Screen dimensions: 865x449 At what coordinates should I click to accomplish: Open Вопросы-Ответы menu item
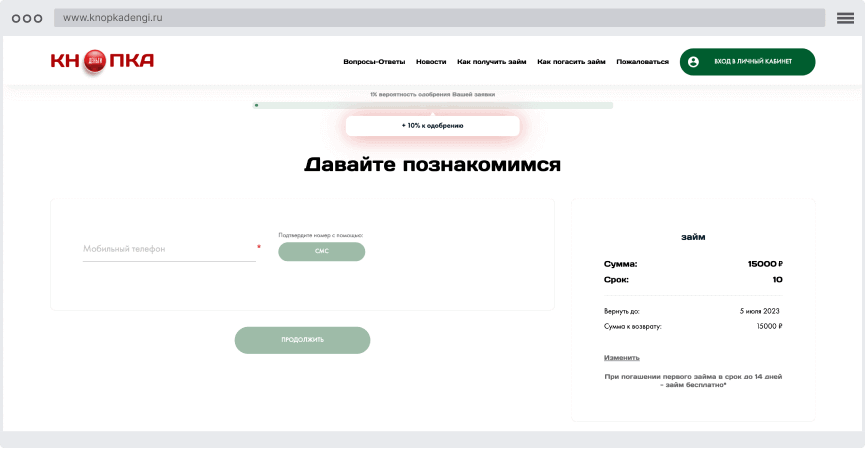[374, 62]
